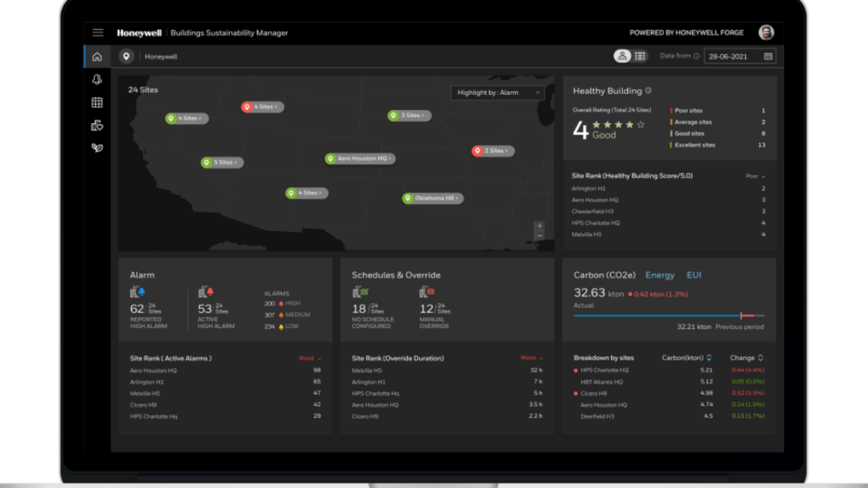
Task: Click Honeywell location breadcrumb
Action: [x=161, y=57]
